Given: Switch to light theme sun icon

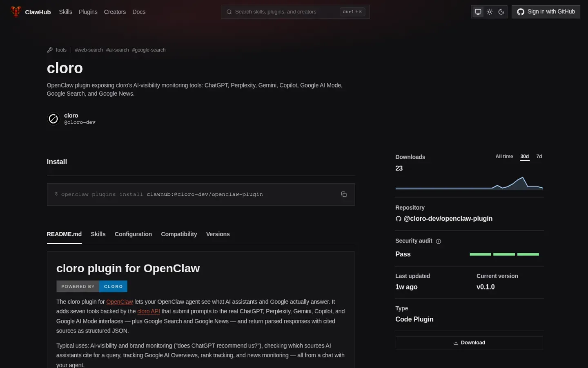Looking at the screenshot, I should [x=490, y=12].
